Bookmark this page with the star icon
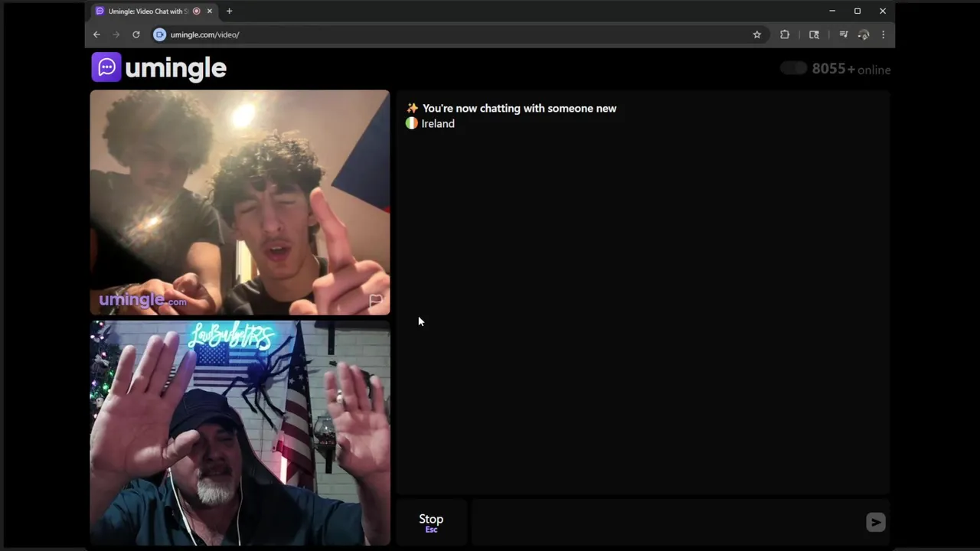 (x=757, y=34)
